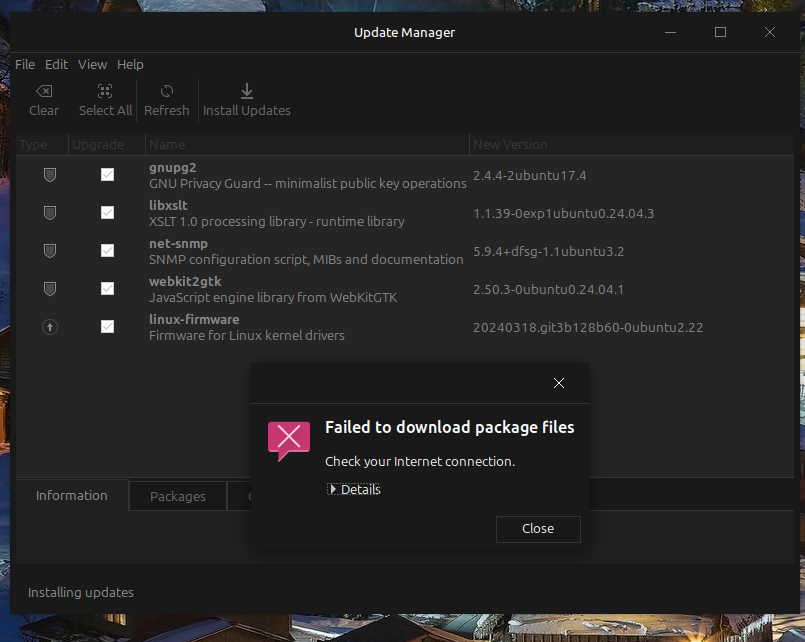The height and width of the screenshot is (642, 805).
Task: Sort by the Upgrade column header
Action: pyautogui.click(x=107, y=145)
